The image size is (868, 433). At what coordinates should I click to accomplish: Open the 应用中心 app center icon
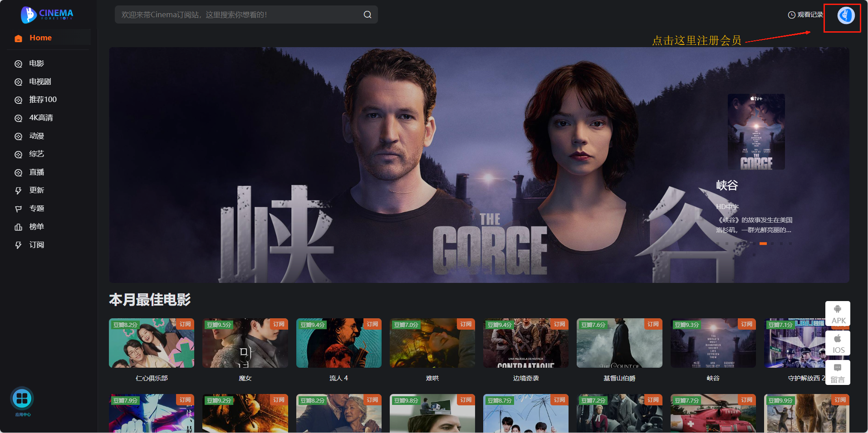22,399
